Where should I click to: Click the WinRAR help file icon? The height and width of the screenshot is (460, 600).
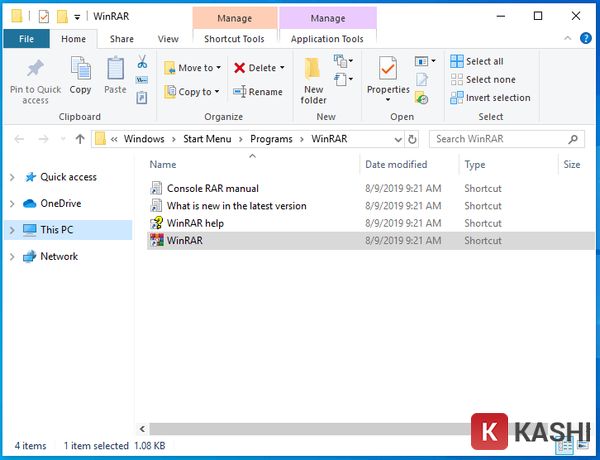coord(157,223)
